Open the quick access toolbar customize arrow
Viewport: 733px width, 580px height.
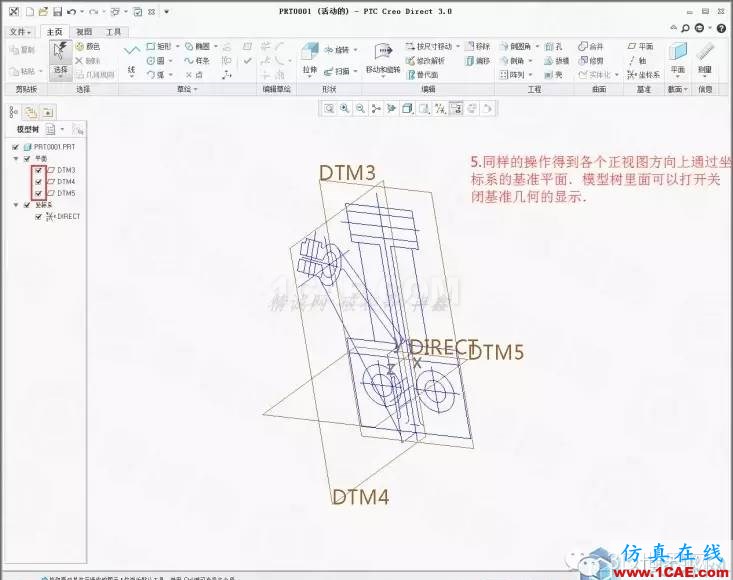166,11
